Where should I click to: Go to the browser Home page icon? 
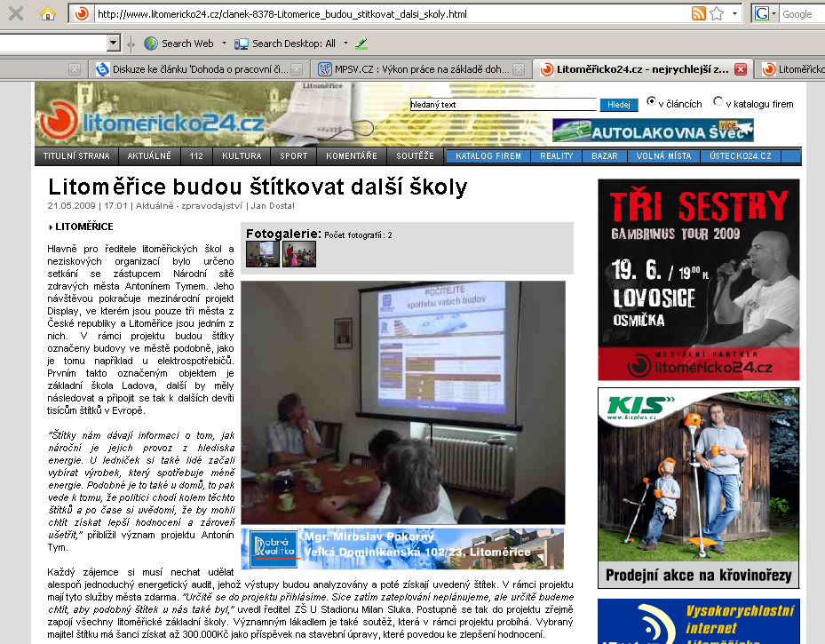pyautogui.click(x=48, y=13)
